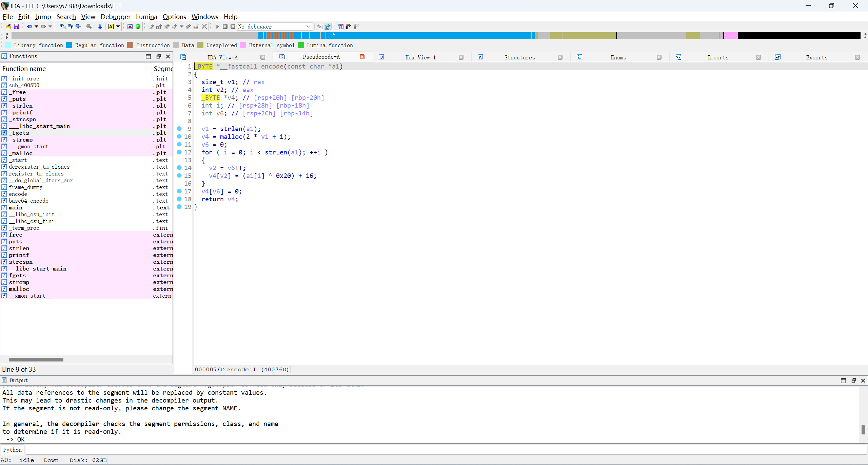Switch to the Structures tab
This screenshot has width=868, height=465.
[519, 57]
